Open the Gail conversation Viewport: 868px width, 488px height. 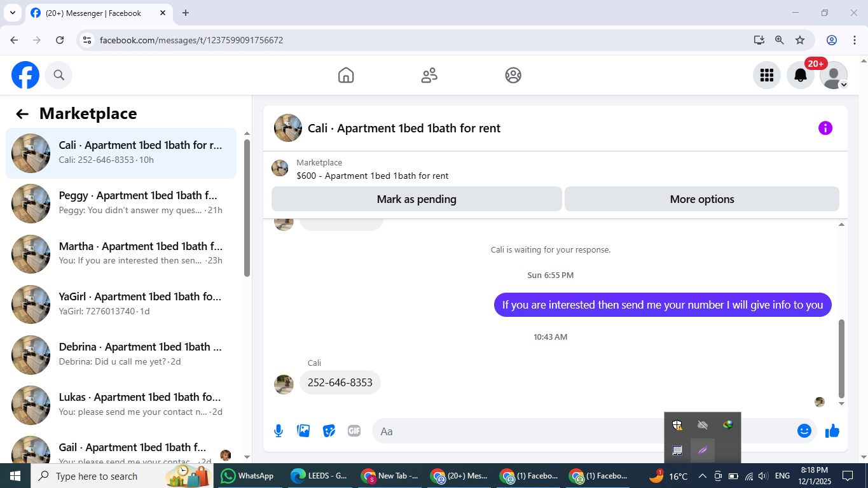121,449
